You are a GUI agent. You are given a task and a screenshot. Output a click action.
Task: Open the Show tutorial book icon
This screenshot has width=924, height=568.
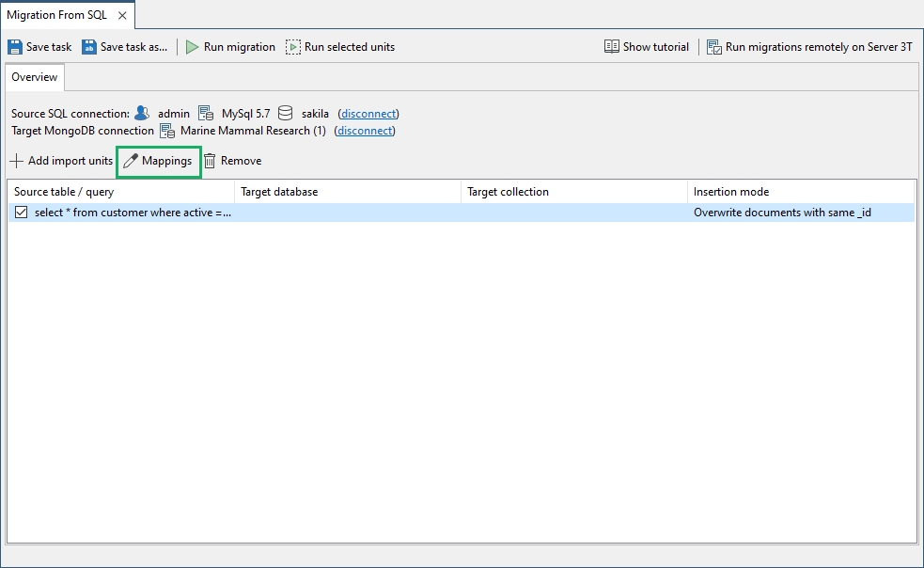612,47
